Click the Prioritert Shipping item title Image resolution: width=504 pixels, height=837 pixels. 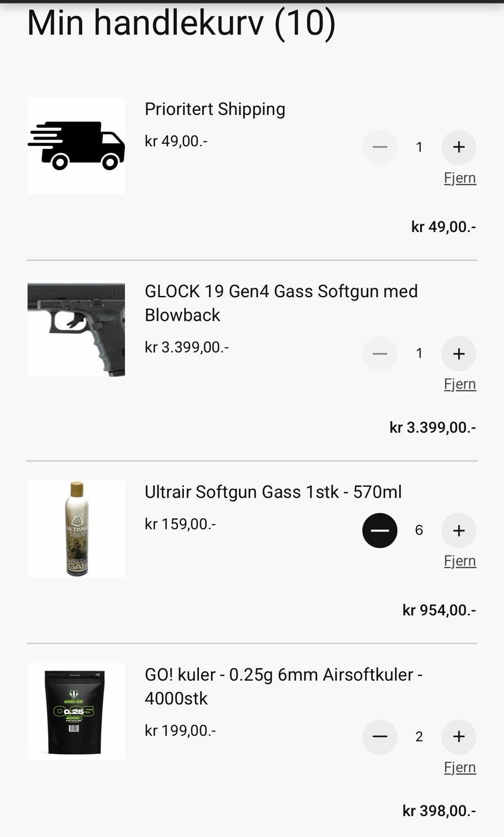pyautogui.click(x=215, y=109)
